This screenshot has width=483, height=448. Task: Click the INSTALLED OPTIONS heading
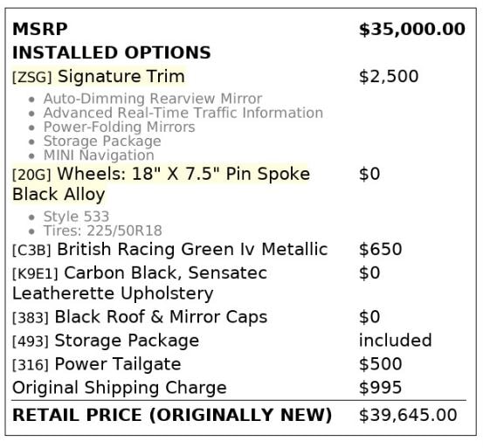click(112, 52)
